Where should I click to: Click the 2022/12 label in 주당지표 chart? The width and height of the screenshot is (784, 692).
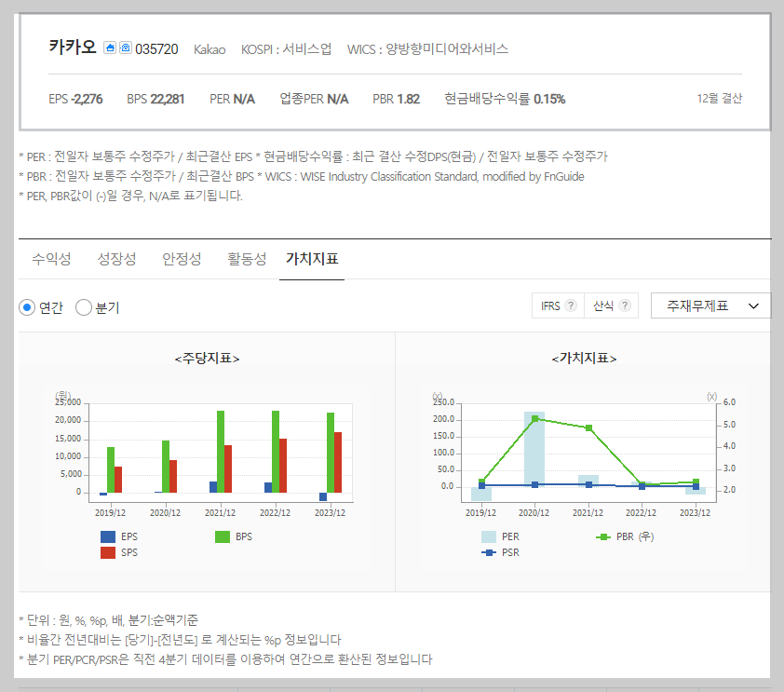tap(275, 512)
